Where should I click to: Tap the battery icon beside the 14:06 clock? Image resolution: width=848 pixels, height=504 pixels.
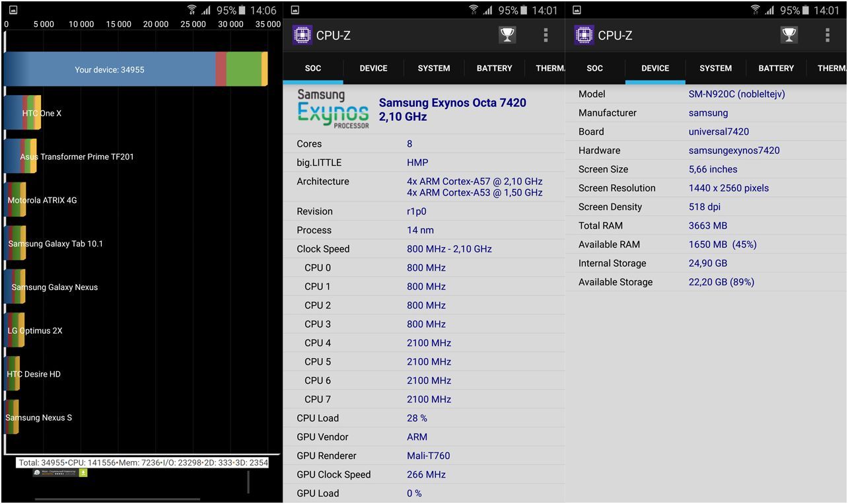pyautogui.click(x=242, y=10)
